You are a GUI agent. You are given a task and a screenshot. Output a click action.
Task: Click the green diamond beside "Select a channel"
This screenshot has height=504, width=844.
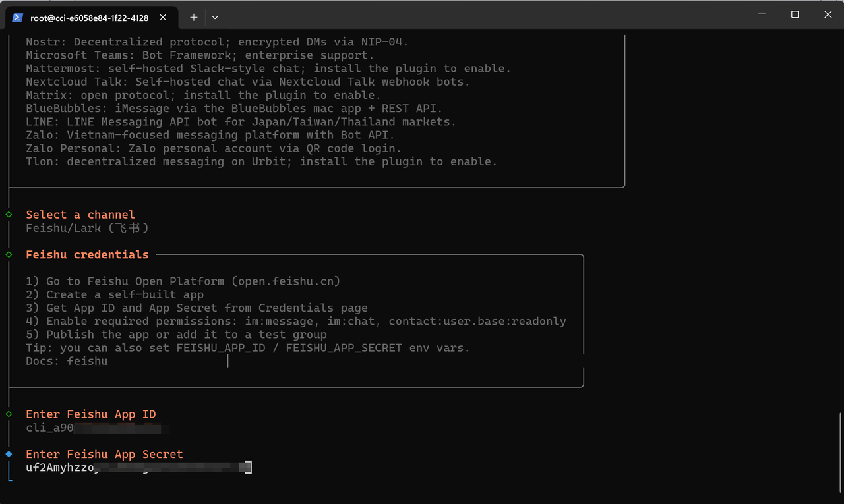[x=7, y=214]
